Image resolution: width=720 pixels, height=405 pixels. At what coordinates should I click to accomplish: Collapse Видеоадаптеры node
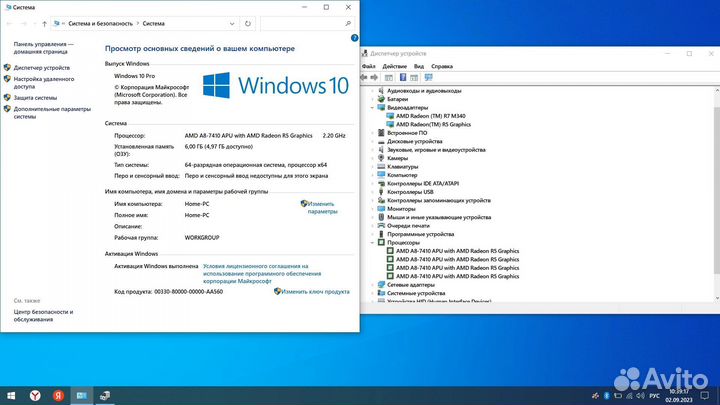point(372,107)
